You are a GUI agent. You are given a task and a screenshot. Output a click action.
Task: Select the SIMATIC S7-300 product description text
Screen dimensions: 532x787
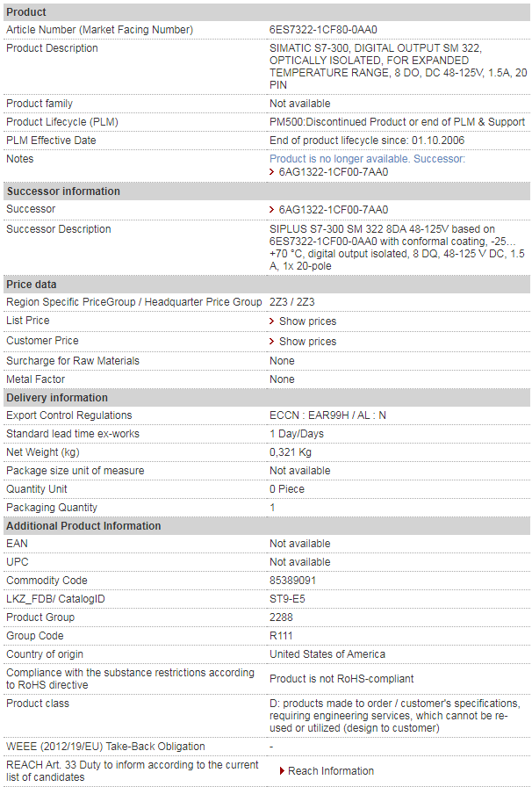[x=398, y=66]
